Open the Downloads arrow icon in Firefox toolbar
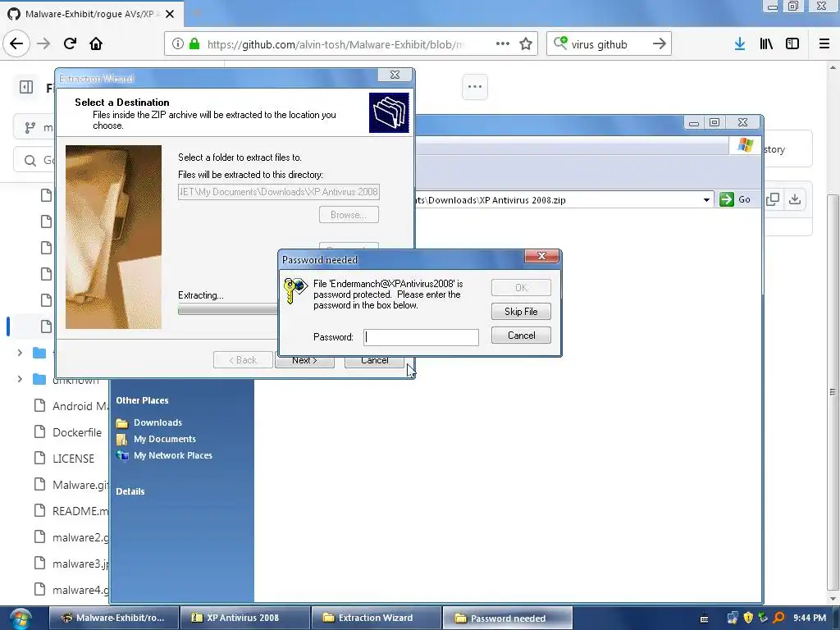This screenshot has width=840, height=630. coord(740,44)
